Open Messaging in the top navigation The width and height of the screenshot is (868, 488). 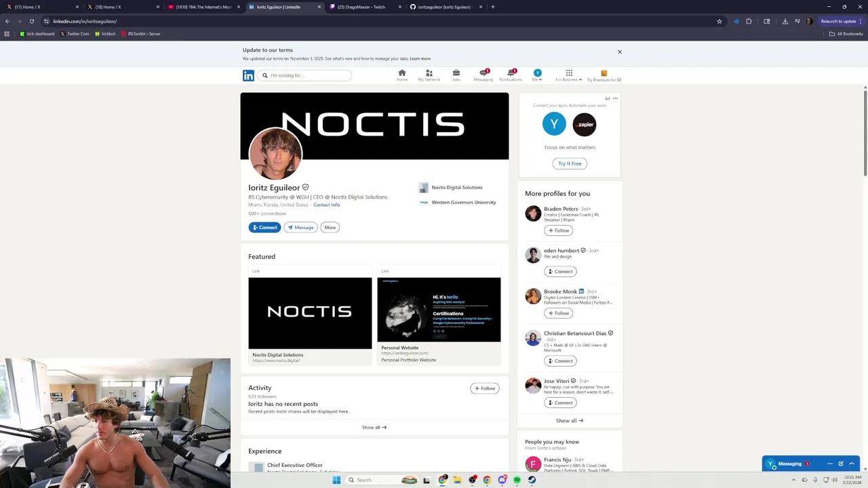(484, 75)
